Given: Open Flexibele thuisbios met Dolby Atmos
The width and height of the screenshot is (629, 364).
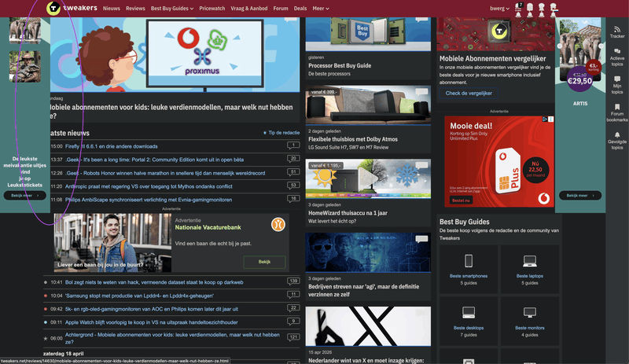Looking at the screenshot, I should tap(352, 139).
